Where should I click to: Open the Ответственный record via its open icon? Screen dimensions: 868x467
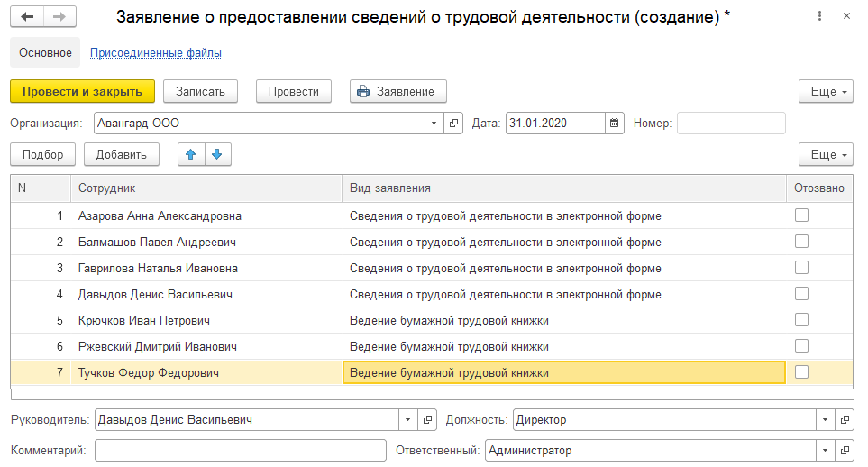[x=845, y=451]
